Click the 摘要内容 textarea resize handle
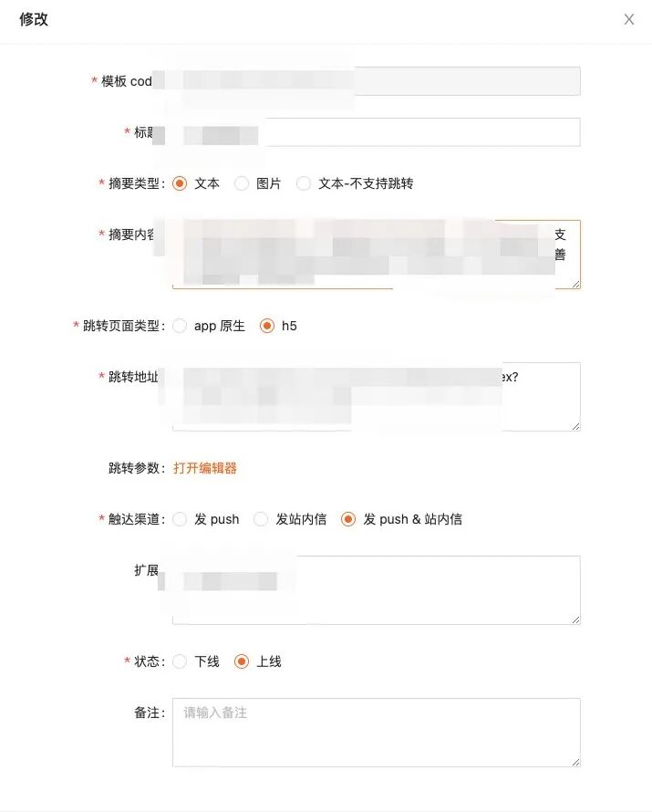Image resolution: width=652 pixels, height=812 pixels. coord(576,284)
